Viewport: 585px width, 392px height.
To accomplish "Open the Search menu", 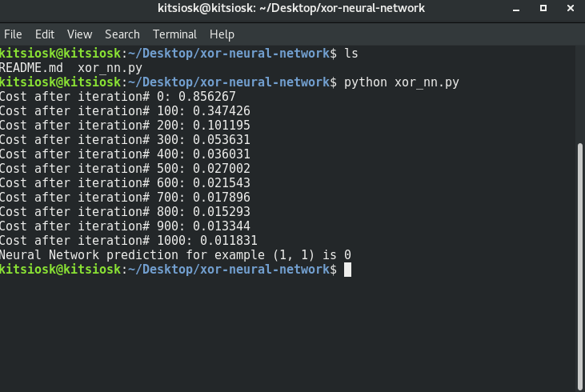I will [x=122, y=34].
